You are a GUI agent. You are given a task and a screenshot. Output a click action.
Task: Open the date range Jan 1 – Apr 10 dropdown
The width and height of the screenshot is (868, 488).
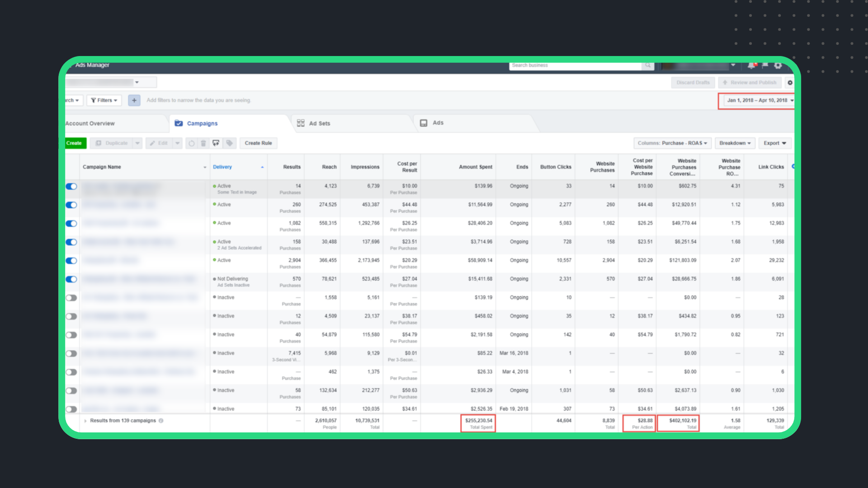coord(758,100)
